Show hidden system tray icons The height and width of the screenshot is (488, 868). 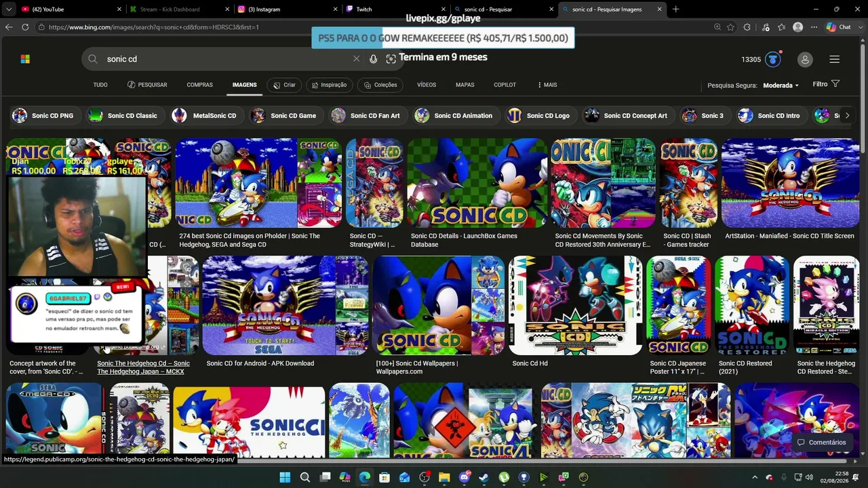tap(755, 477)
